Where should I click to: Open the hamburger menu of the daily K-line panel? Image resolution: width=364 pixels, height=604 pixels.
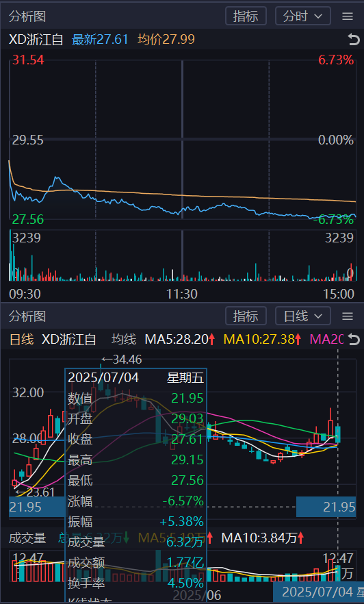348,316
